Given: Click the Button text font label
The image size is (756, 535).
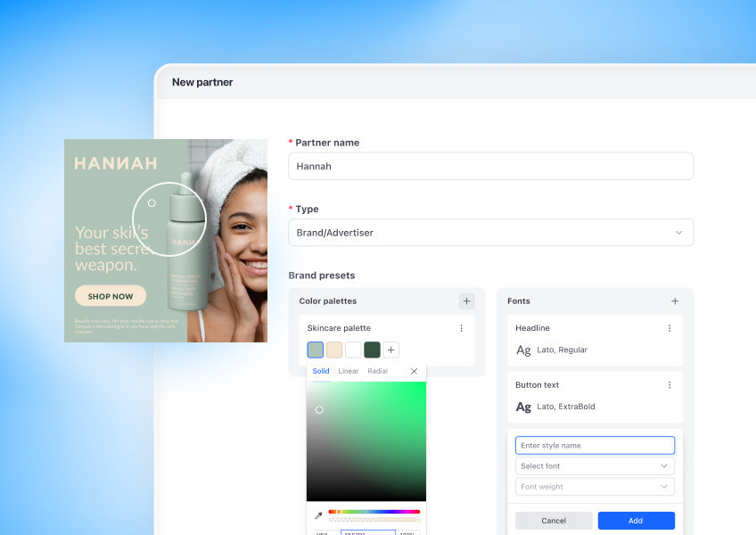Looking at the screenshot, I should (537, 385).
